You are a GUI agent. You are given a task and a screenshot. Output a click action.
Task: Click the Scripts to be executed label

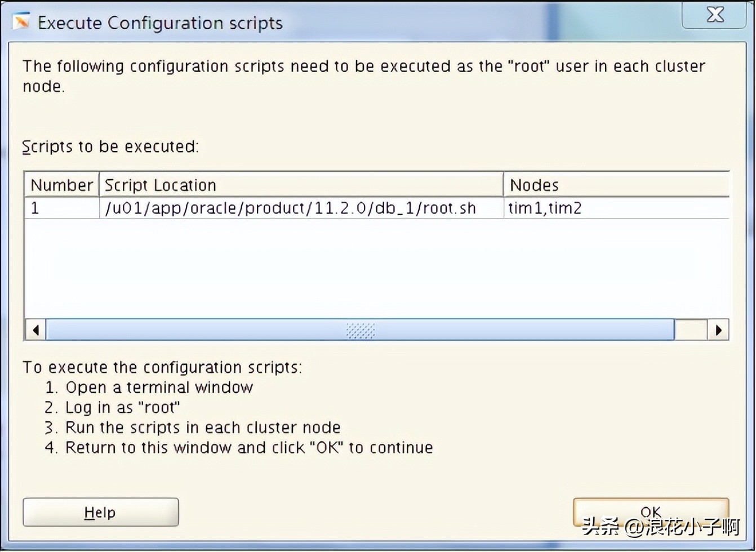point(109,146)
